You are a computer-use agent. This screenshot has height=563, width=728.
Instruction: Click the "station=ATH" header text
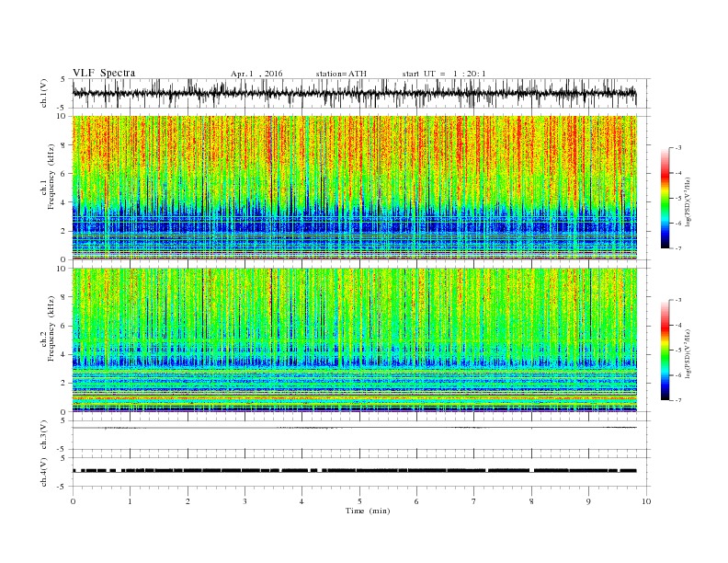click(x=341, y=74)
